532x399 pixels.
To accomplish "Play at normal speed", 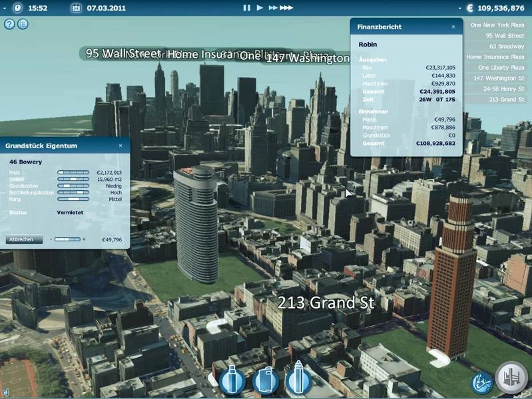I will 260,7.
